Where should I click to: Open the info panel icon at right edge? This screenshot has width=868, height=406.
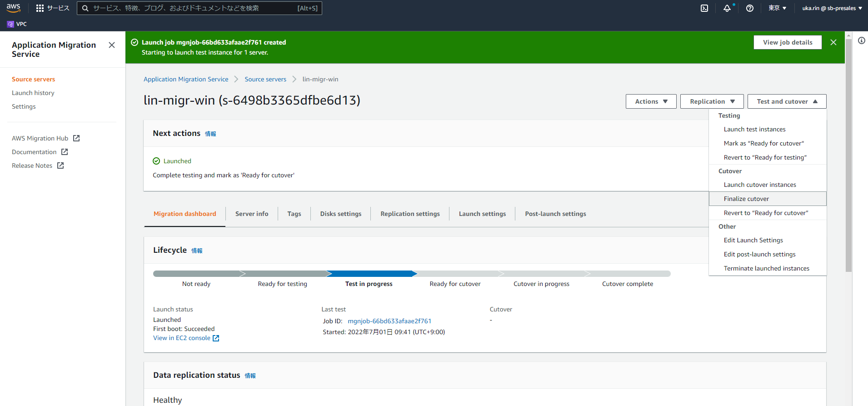[861, 40]
